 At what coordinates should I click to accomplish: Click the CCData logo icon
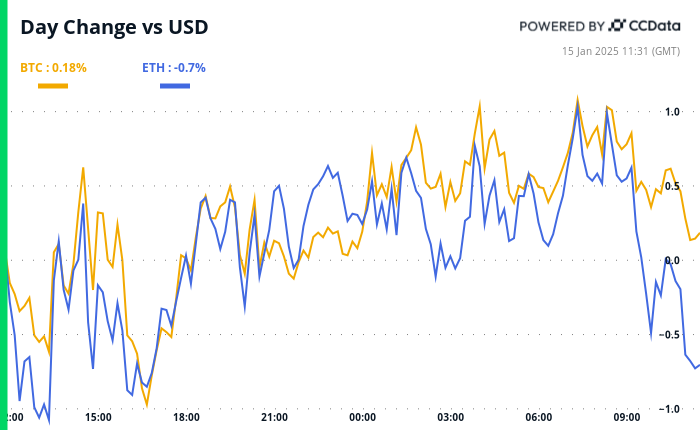tap(617, 26)
